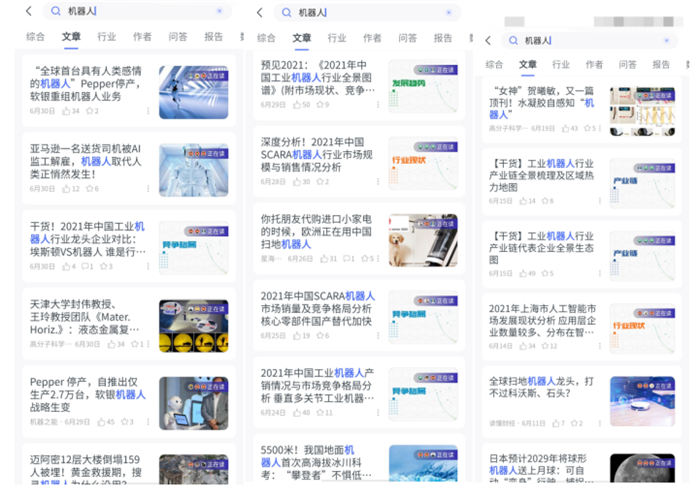This screenshot has width=700, height=500.
Task: Click magnifier icon in the middle panel's search bar
Action: (288, 13)
